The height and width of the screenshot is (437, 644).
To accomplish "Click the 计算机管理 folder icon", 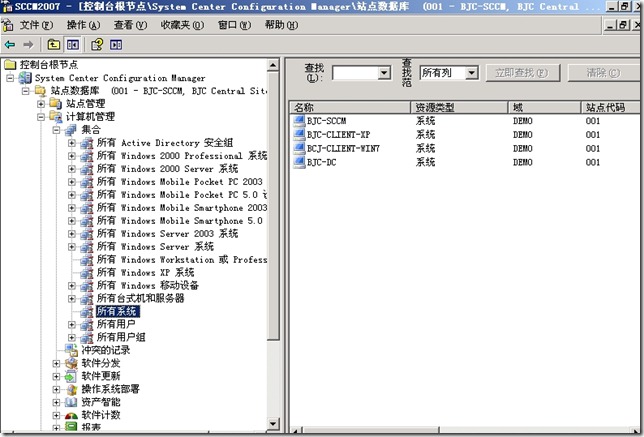I will point(55,116).
